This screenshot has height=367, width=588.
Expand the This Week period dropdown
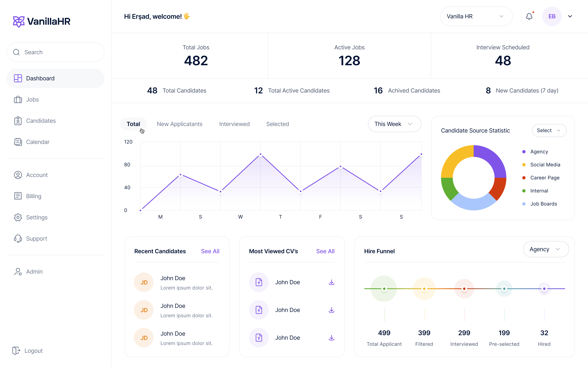(x=394, y=124)
